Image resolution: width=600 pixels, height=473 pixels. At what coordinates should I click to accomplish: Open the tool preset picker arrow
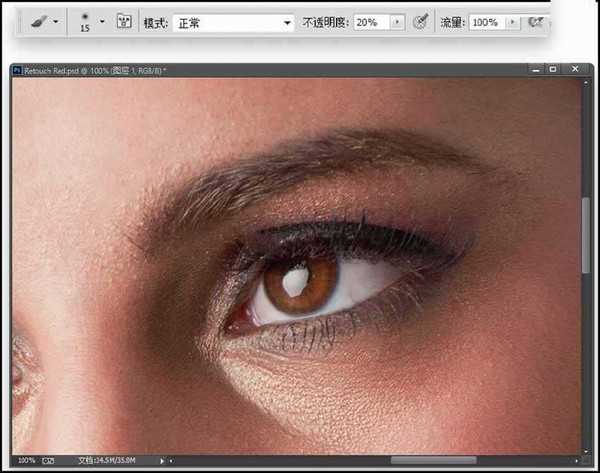[56, 21]
